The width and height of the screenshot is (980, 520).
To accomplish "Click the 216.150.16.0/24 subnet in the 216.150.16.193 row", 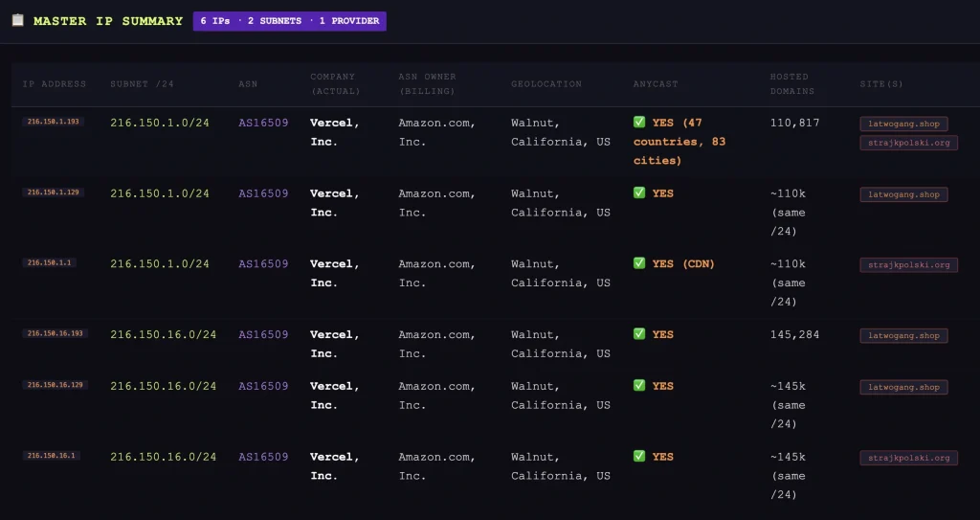I will [163, 334].
